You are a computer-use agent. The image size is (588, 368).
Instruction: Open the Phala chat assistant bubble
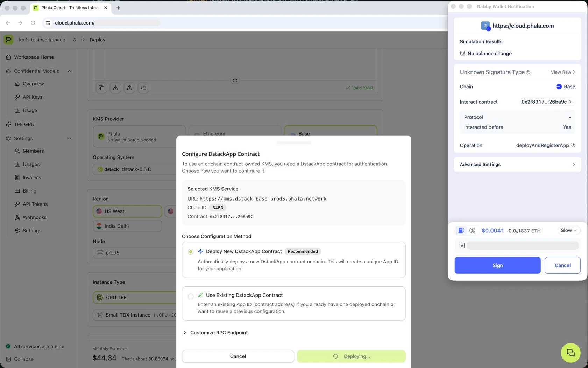571,353
